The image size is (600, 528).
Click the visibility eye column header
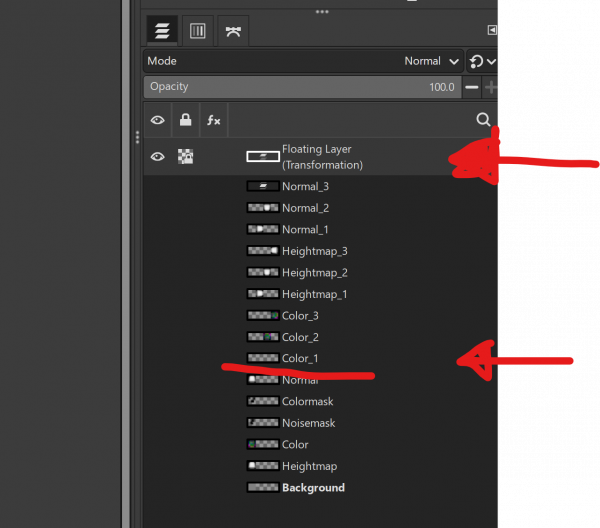pos(158,120)
